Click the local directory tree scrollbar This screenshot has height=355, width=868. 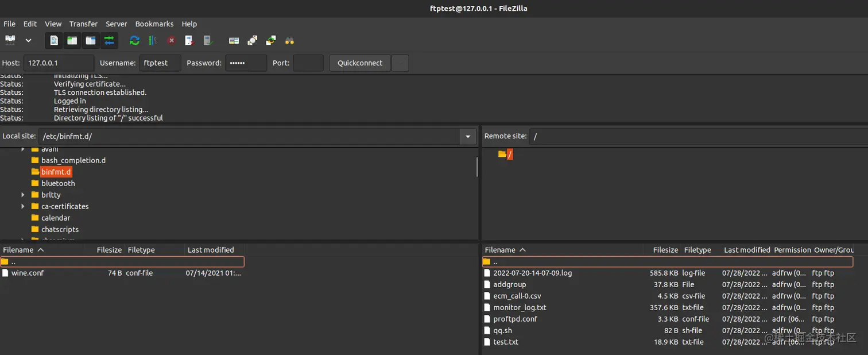[x=477, y=167]
